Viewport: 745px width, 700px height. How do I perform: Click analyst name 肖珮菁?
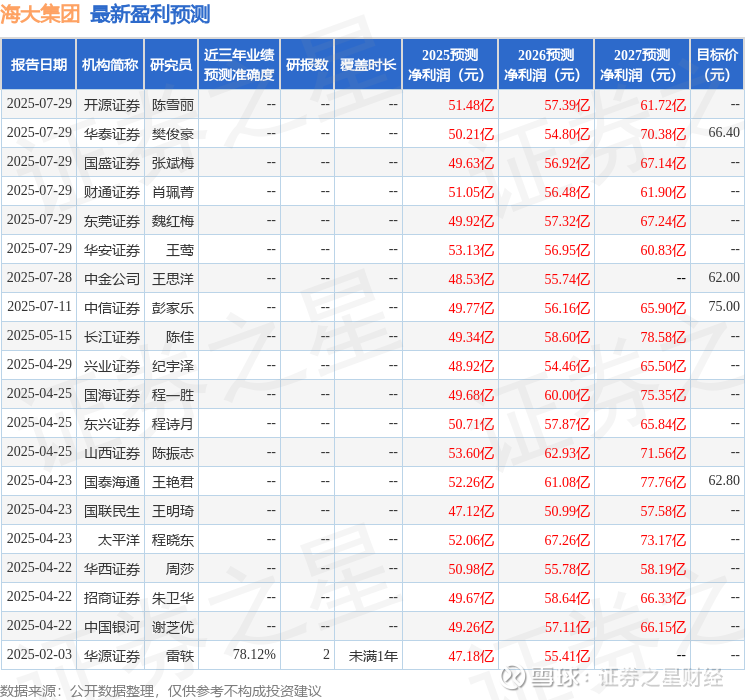point(173,192)
